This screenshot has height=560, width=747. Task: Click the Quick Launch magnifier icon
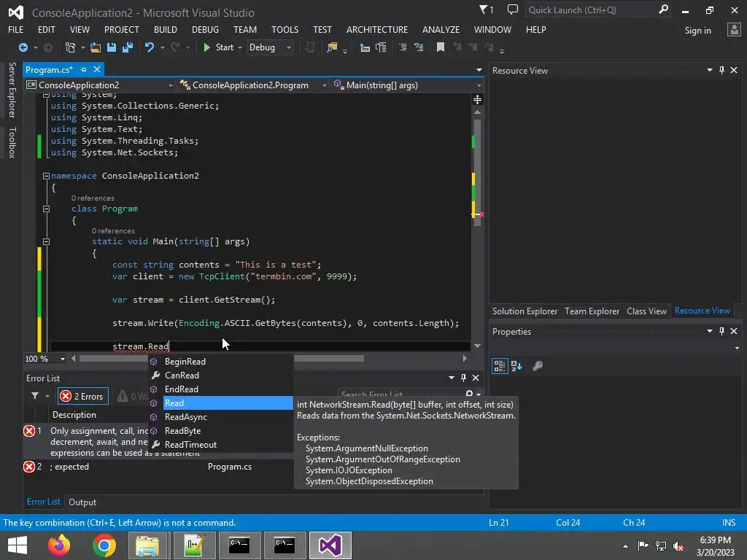663,9
